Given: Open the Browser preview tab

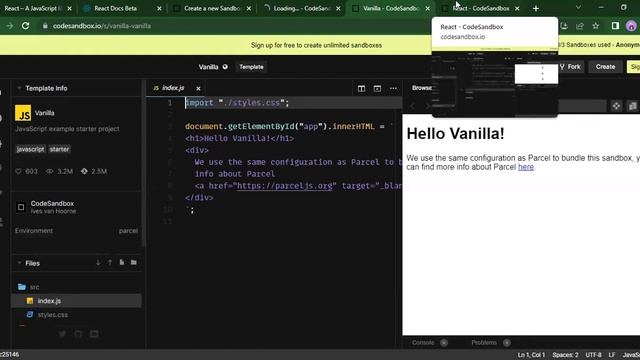Looking at the screenshot, I should coord(422,88).
